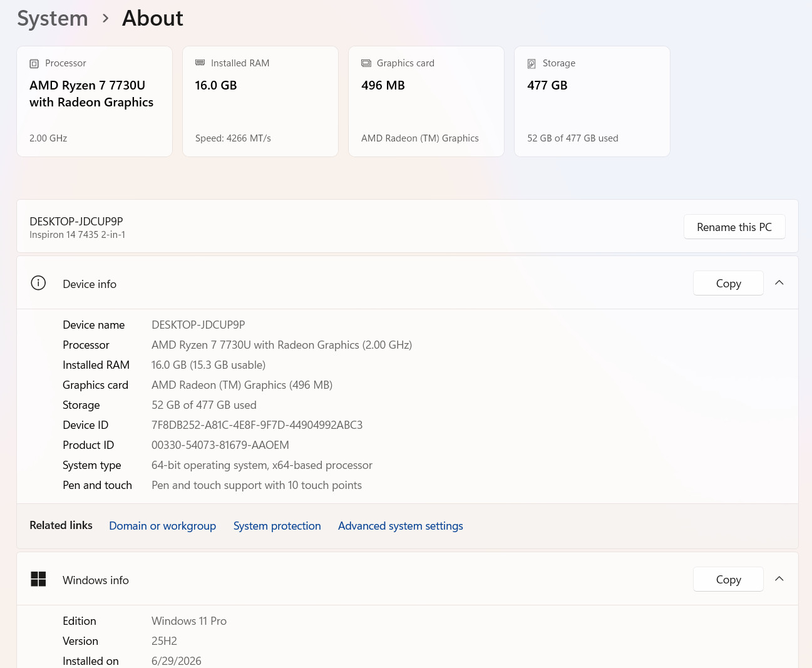This screenshot has height=668, width=812.
Task: Click the Storage drive icon
Action: pyautogui.click(x=532, y=64)
